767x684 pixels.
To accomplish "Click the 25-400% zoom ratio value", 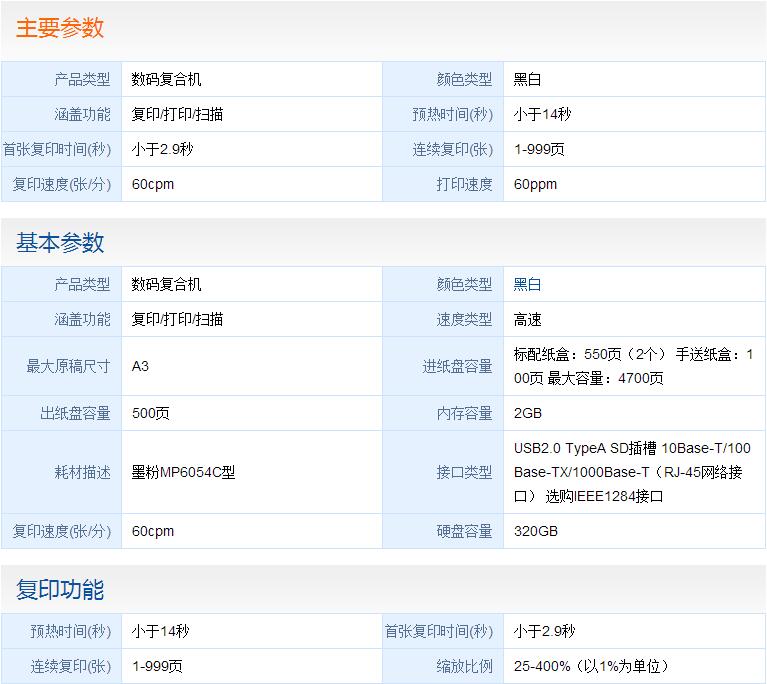I will point(591,666).
